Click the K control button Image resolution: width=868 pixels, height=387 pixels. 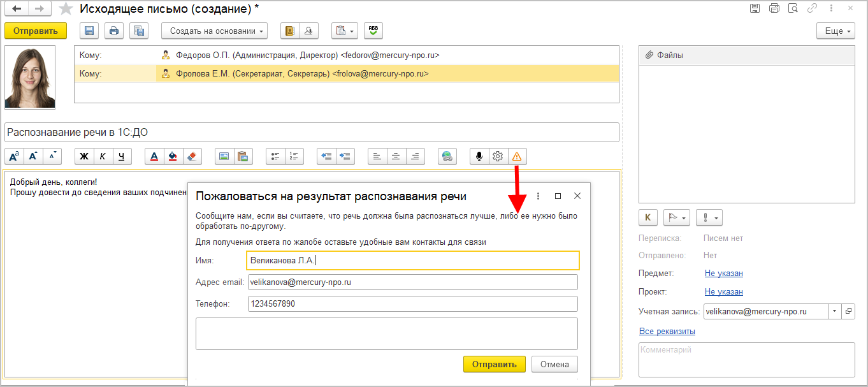coord(648,217)
